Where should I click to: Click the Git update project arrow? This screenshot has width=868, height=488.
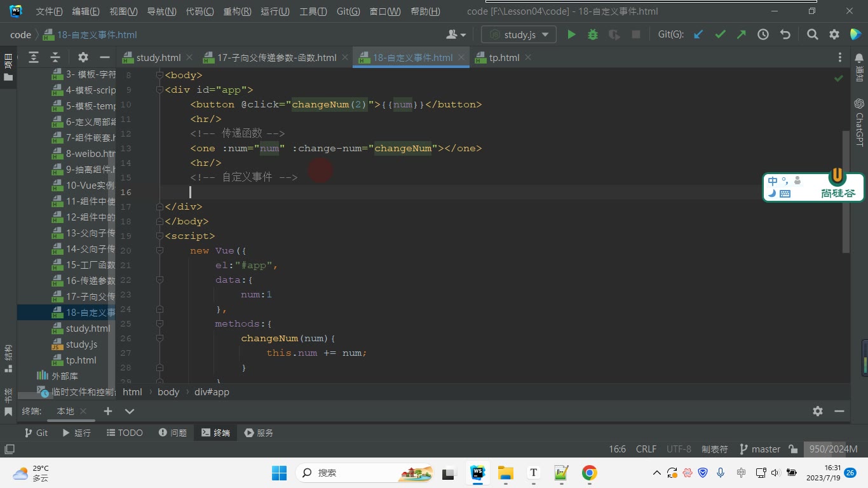click(x=698, y=34)
